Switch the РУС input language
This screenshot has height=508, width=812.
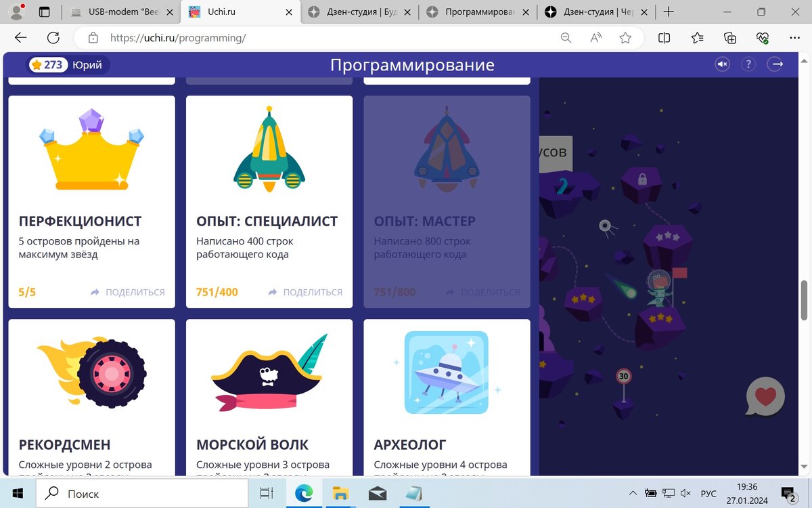pyautogui.click(x=708, y=493)
